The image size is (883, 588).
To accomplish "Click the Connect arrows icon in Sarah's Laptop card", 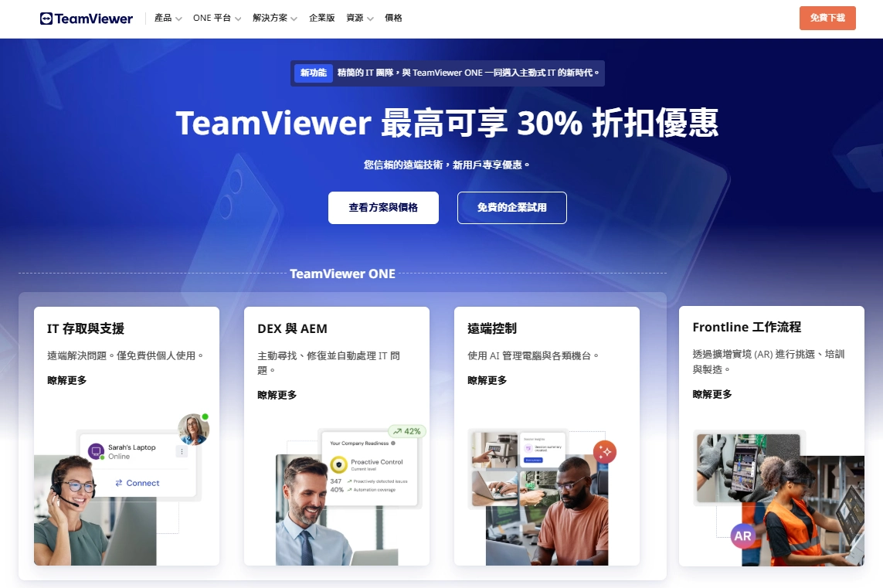I will pyautogui.click(x=119, y=483).
